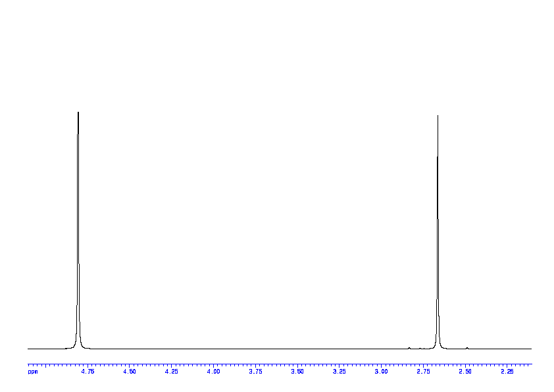Select the 2.50 axis tick label

465,372
